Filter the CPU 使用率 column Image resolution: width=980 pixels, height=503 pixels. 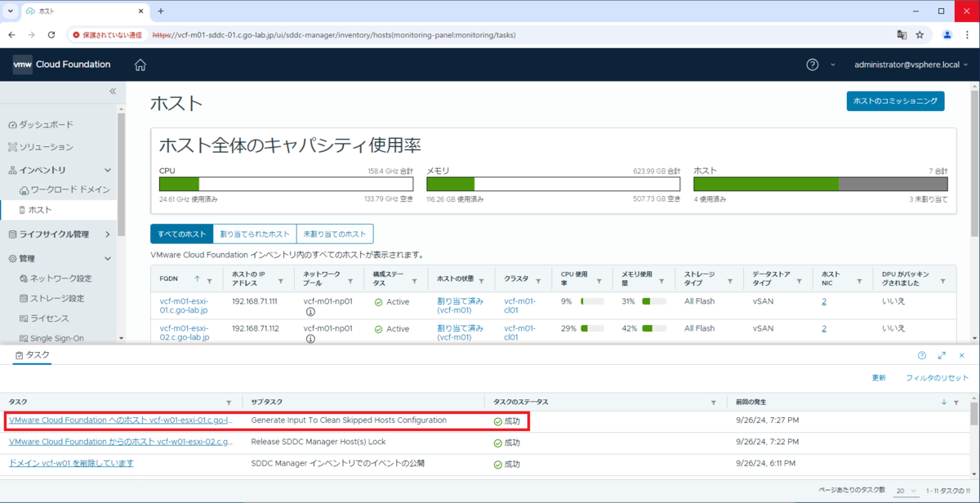[x=600, y=280]
